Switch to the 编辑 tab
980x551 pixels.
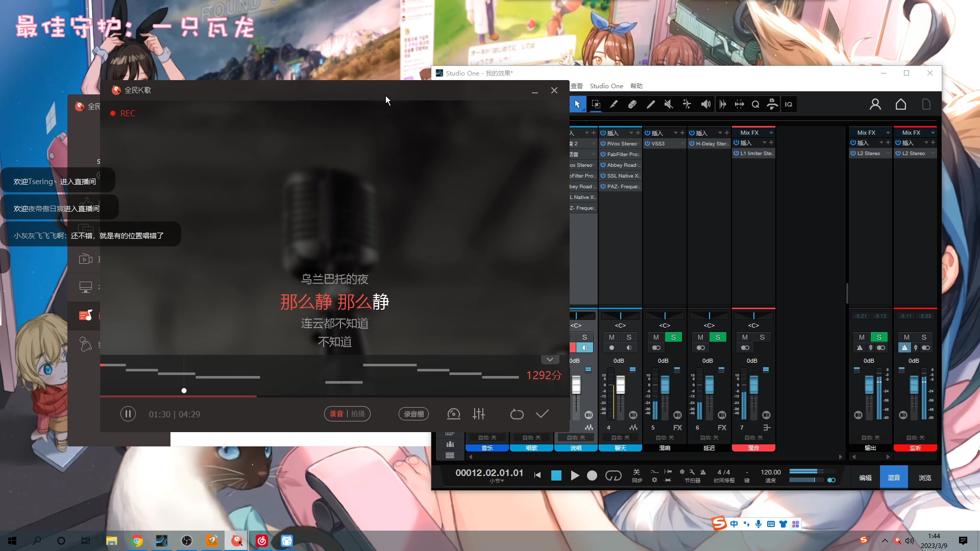[865, 478]
